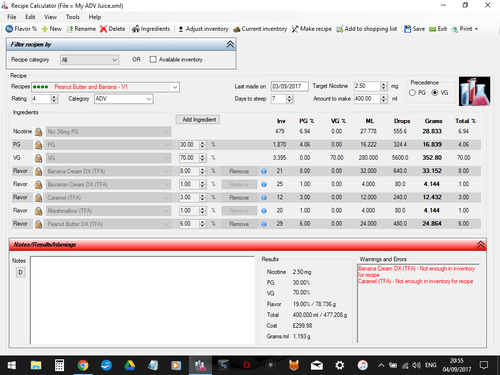This screenshot has width=500, height=375.
Task: Click the Amount to make stepper
Action: 384,99
